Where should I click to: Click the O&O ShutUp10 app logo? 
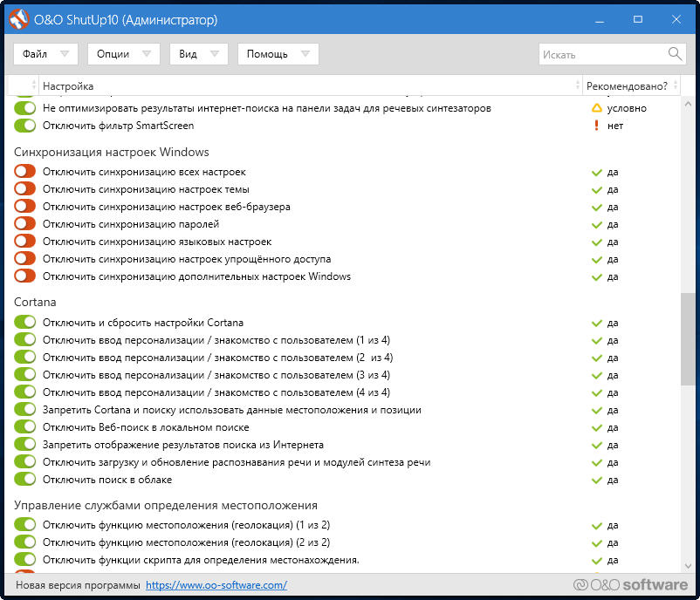pyautogui.click(x=18, y=20)
